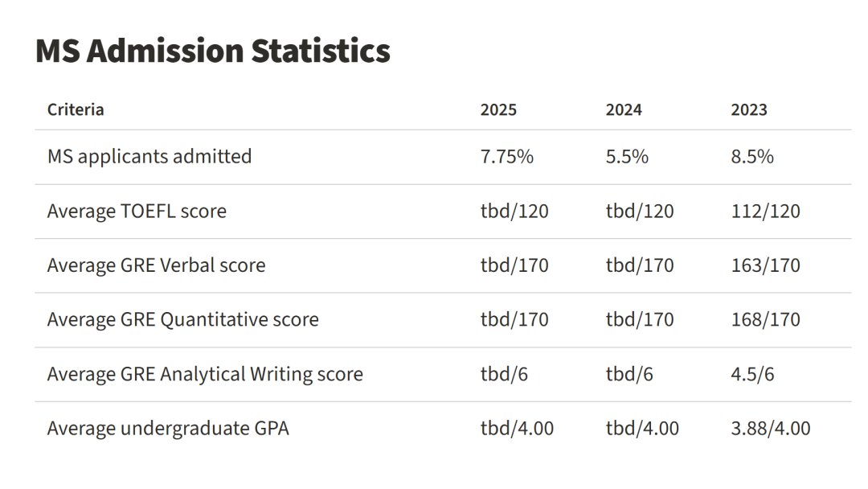The image size is (868, 489).
Task: Click the Average undergraduate GPA label
Action: pyautogui.click(x=168, y=429)
